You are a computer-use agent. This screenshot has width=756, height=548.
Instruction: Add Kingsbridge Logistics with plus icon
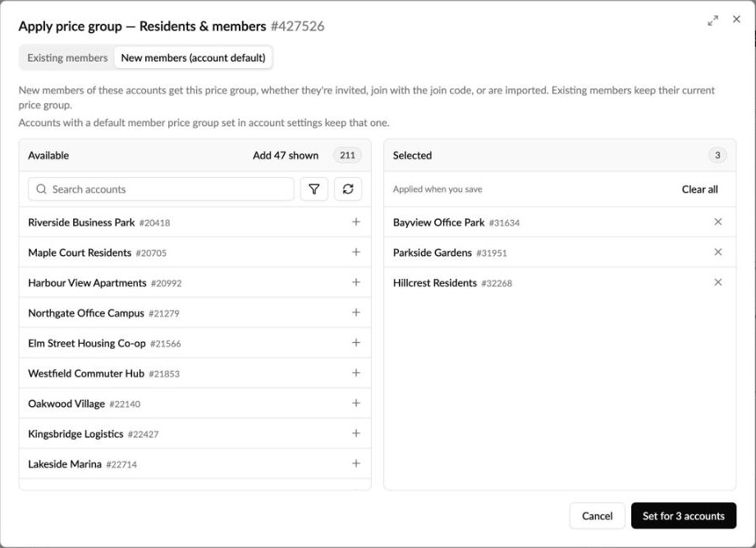point(355,433)
